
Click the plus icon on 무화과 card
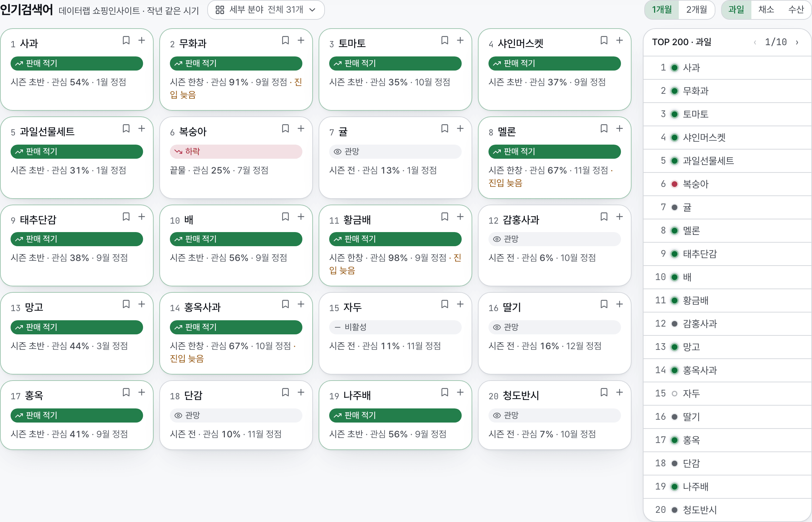click(x=301, y=41)
